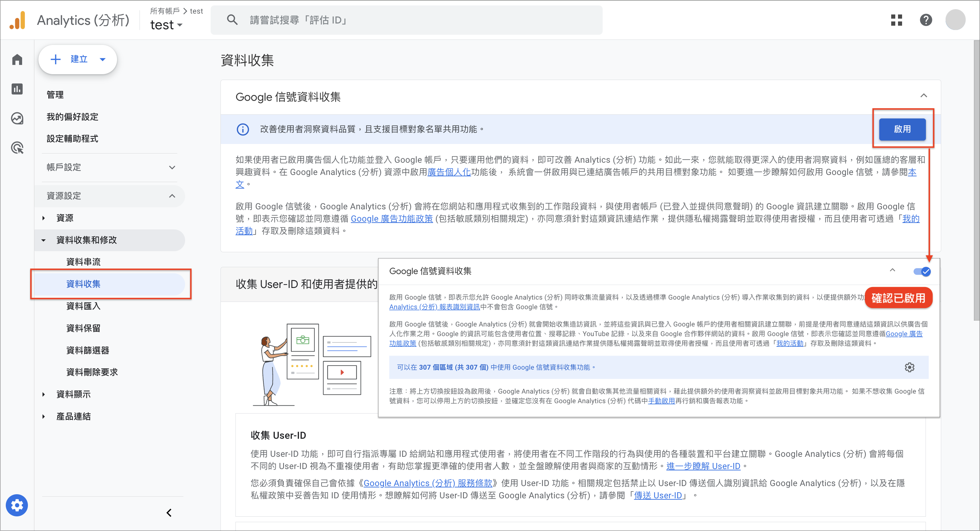The width and height of the screenshot is (980, 531).
Task: Click the search magnifier icon
Action: coord(232,20)
